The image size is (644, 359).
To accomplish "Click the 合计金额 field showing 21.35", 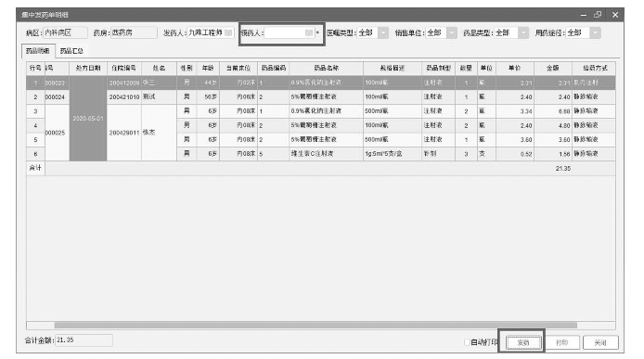I will pyautogui.click(x=84, y=340).
